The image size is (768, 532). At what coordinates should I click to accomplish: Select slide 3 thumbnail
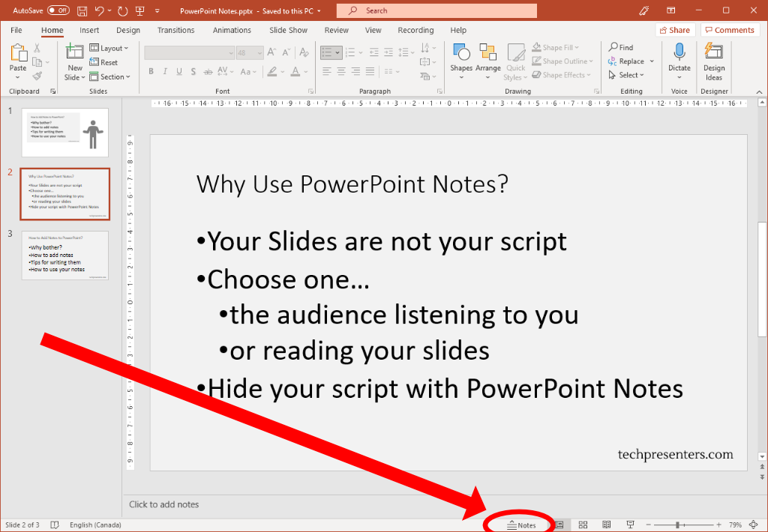pos(65,255)
